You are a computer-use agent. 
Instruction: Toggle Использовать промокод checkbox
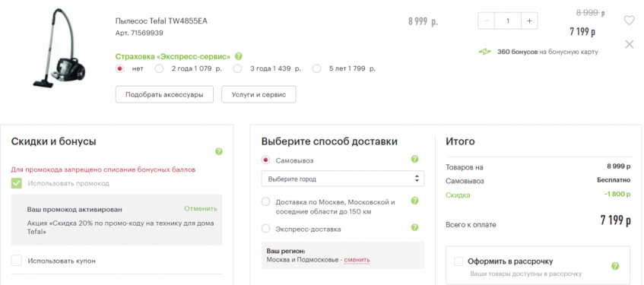pyautogui.click(x=17, y=183)
